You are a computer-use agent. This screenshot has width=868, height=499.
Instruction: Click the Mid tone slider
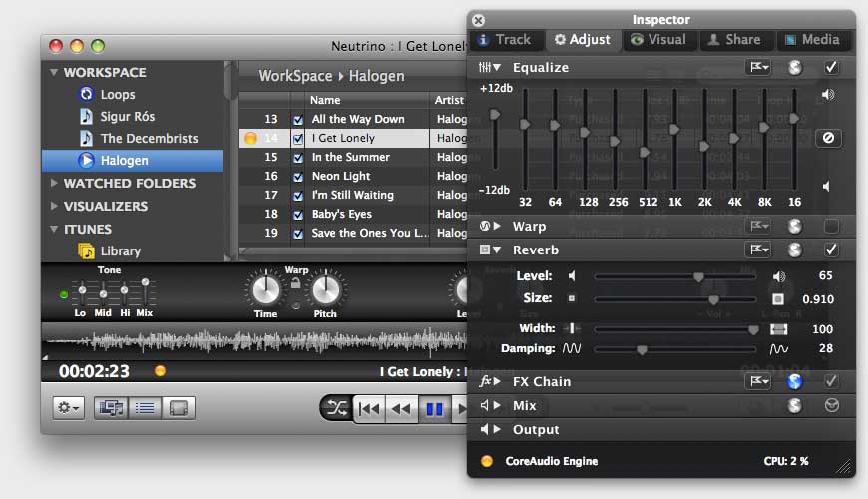click(x=103, y=292)
